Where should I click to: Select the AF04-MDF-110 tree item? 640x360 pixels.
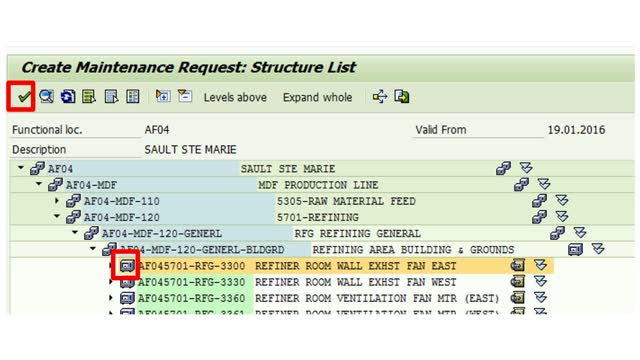tap(122, 201)
